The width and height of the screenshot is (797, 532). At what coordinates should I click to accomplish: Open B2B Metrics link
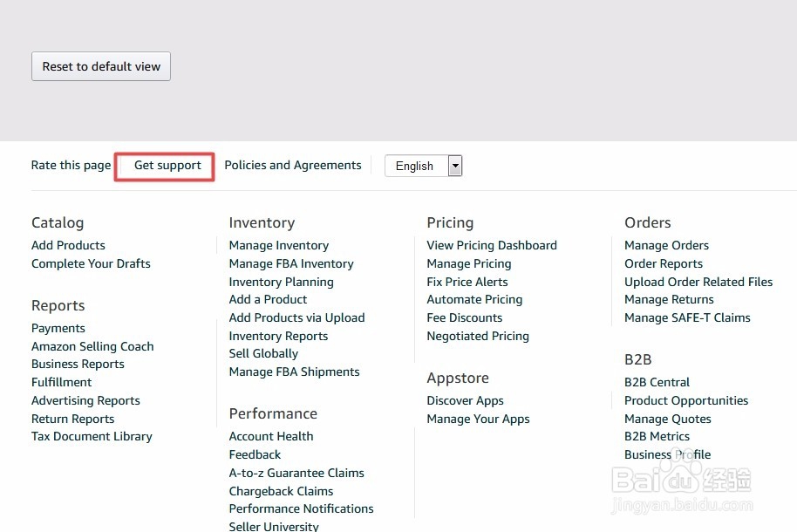(657, 436)
